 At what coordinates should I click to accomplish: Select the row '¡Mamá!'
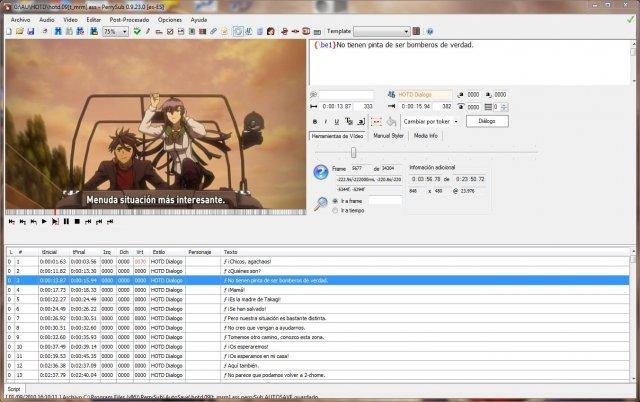(x=318, y=290)
